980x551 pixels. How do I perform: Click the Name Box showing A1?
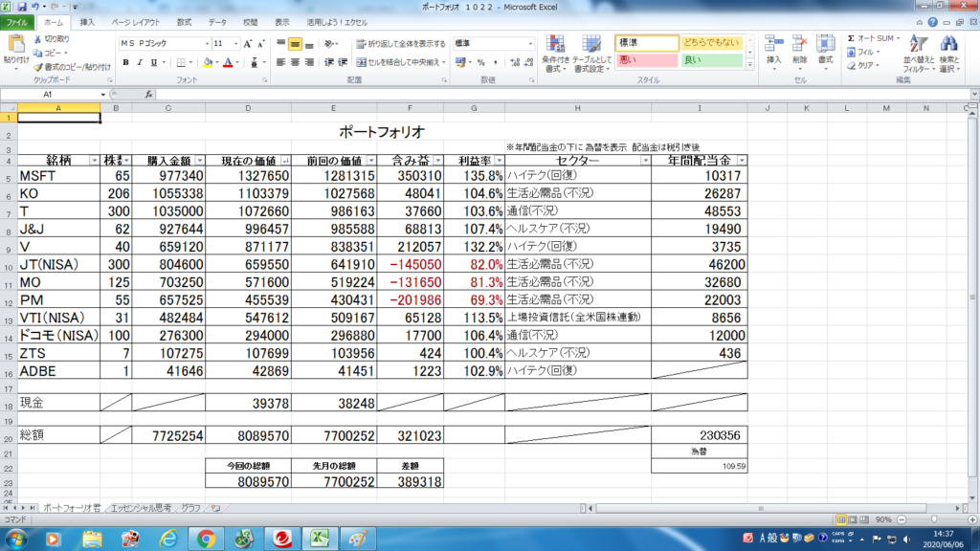tap(50, 95)
